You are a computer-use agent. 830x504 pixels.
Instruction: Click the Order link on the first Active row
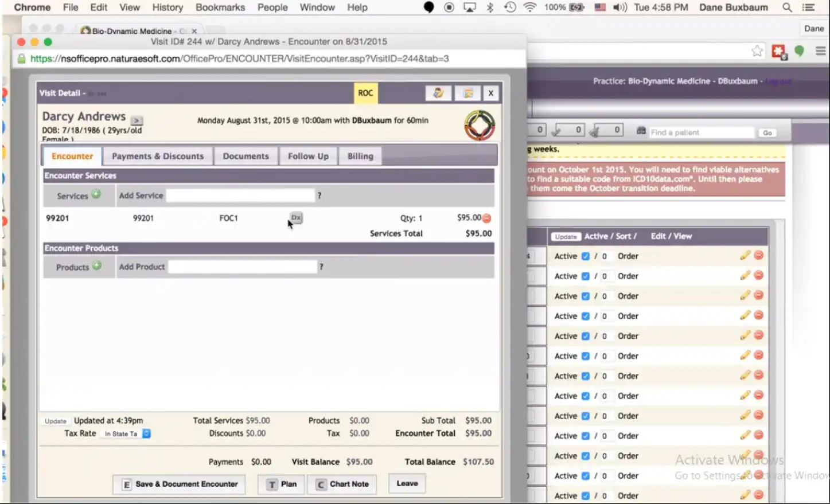(x=628, y=256)
